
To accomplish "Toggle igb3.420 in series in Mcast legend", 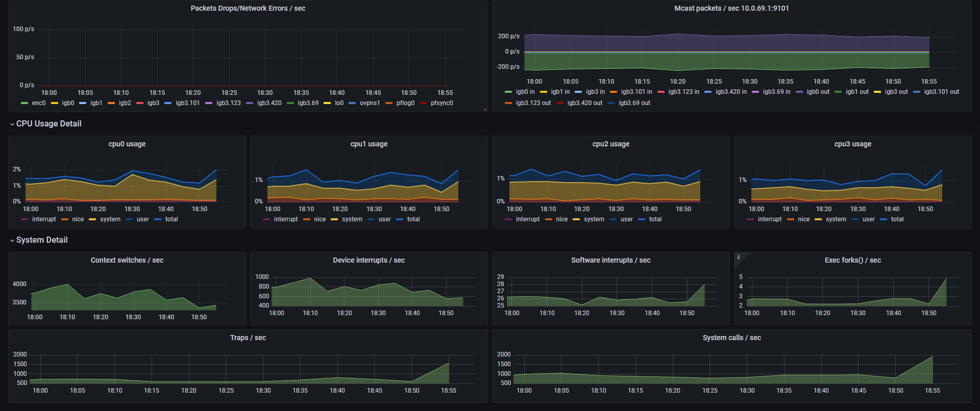I will (x=731, y=92).
